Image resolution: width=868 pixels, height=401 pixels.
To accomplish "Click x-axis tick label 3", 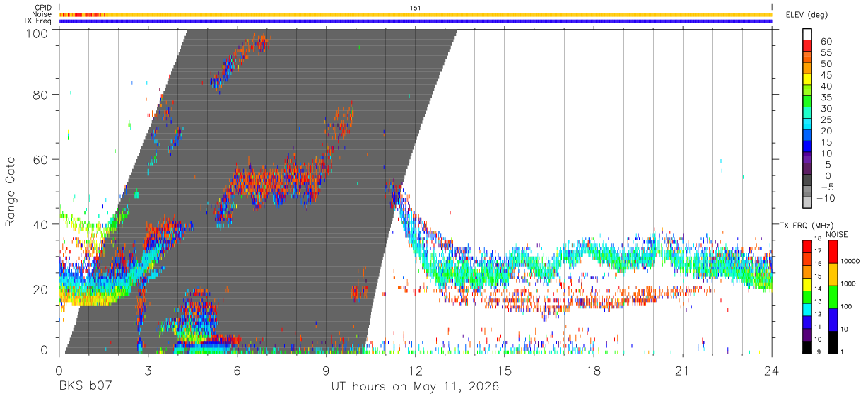I will (148, 371).
